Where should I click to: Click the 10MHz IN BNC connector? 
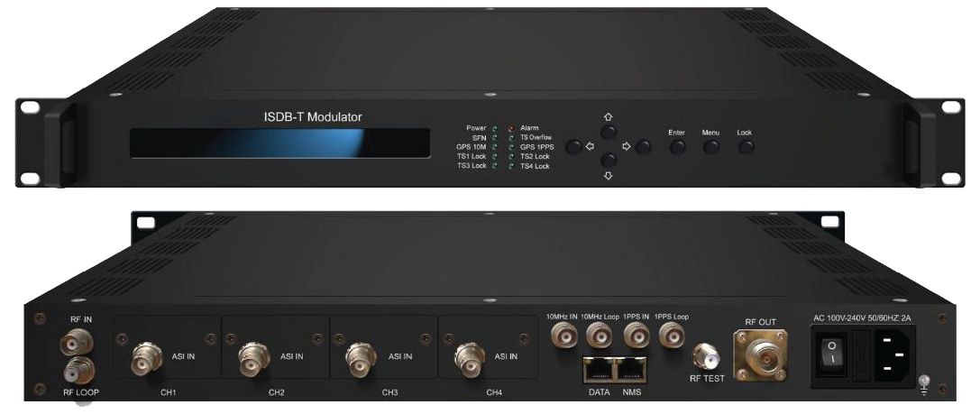pyautogui.click(x=564, y=337)
